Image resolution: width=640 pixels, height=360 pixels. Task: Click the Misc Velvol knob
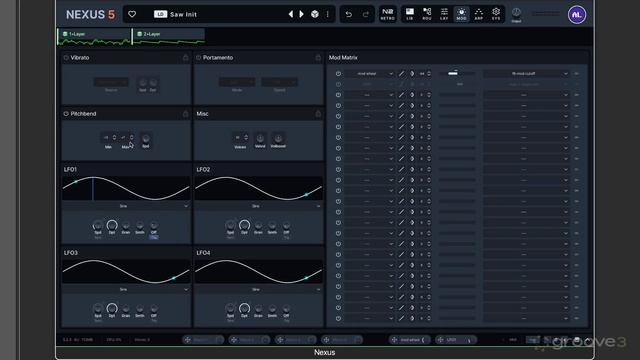(260, 138)
